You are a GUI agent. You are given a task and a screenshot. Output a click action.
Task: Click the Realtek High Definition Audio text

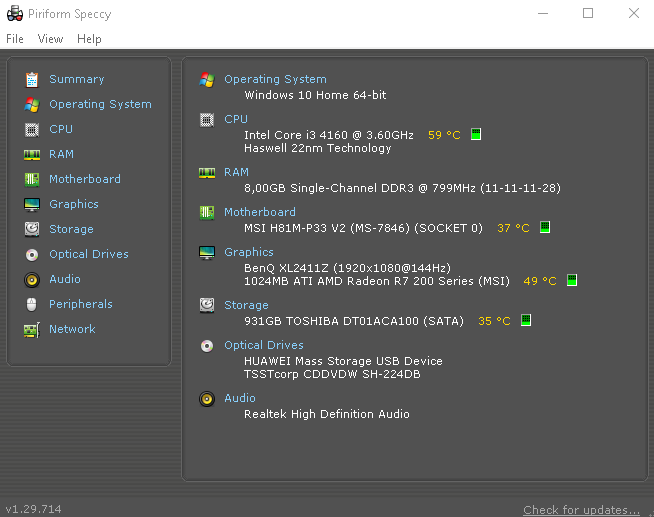(327, 414)
